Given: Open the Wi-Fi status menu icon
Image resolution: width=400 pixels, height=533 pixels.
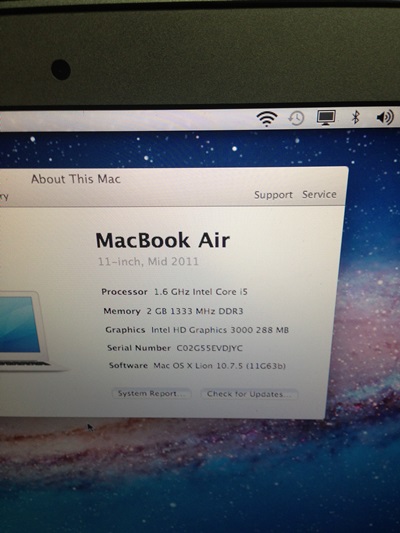Looking at the screenshot, I should pos(267,119).
